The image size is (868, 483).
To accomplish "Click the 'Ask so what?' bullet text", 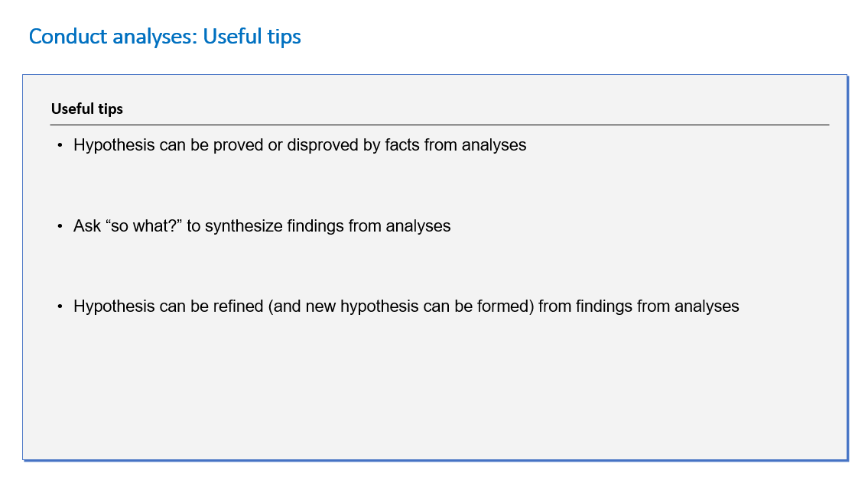I will coord(262,225).
